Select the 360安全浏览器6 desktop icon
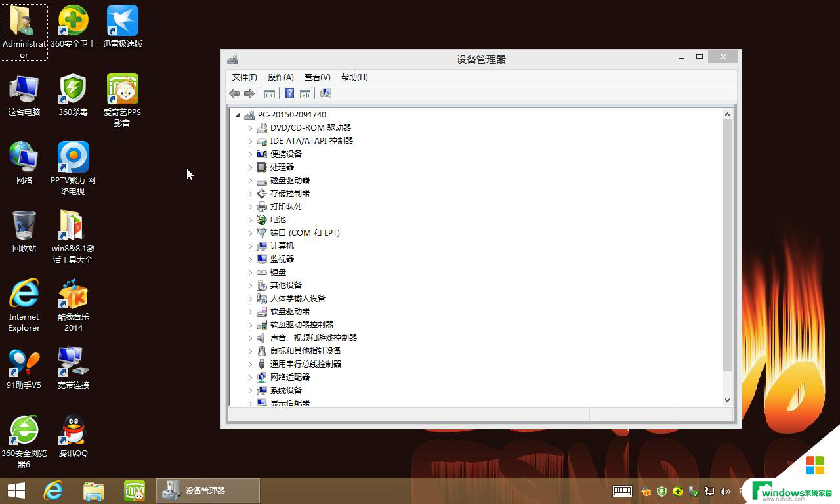The image size is (840, 504). [24, 442]
